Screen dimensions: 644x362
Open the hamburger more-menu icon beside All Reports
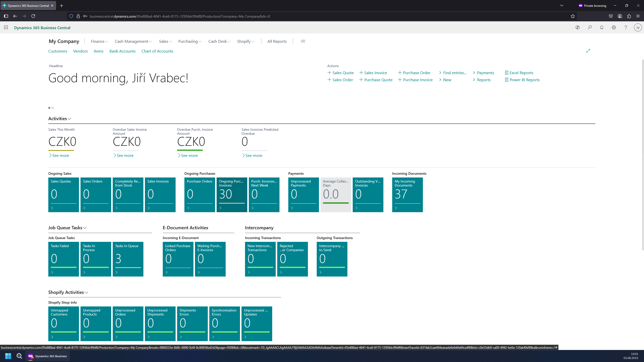303,41
